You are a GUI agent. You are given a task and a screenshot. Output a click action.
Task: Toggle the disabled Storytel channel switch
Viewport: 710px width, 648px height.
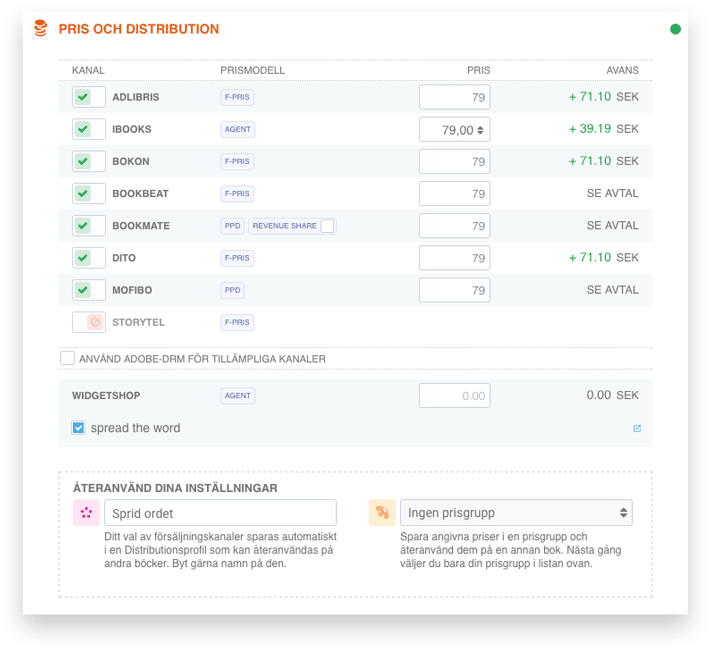[89, 322]
